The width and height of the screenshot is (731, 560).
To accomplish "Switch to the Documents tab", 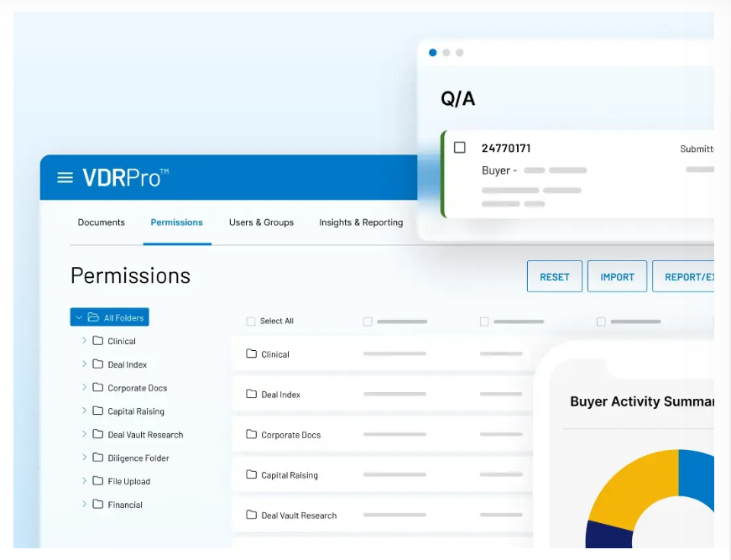I will pyautogui.click(x=102, y=222).
